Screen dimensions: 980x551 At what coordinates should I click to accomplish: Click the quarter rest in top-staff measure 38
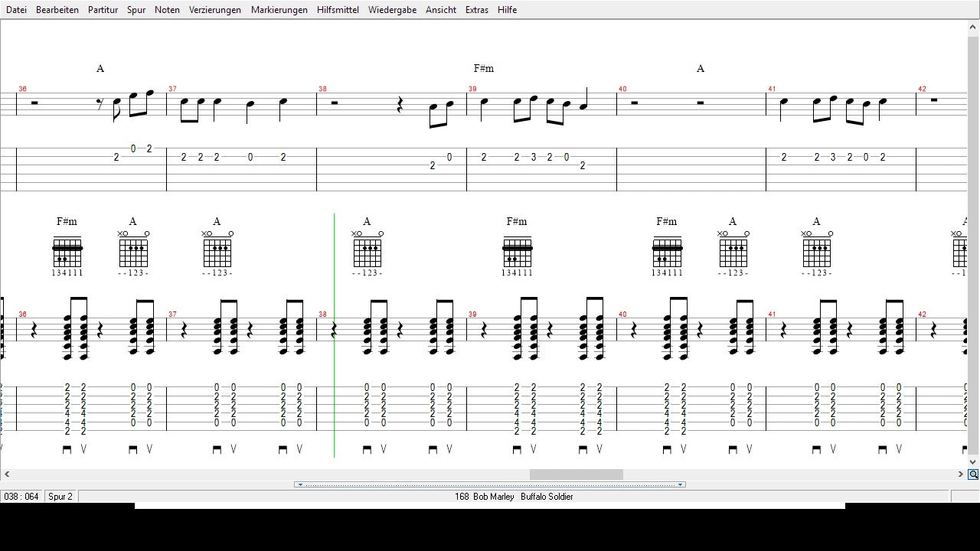click(x=400, y=105)
